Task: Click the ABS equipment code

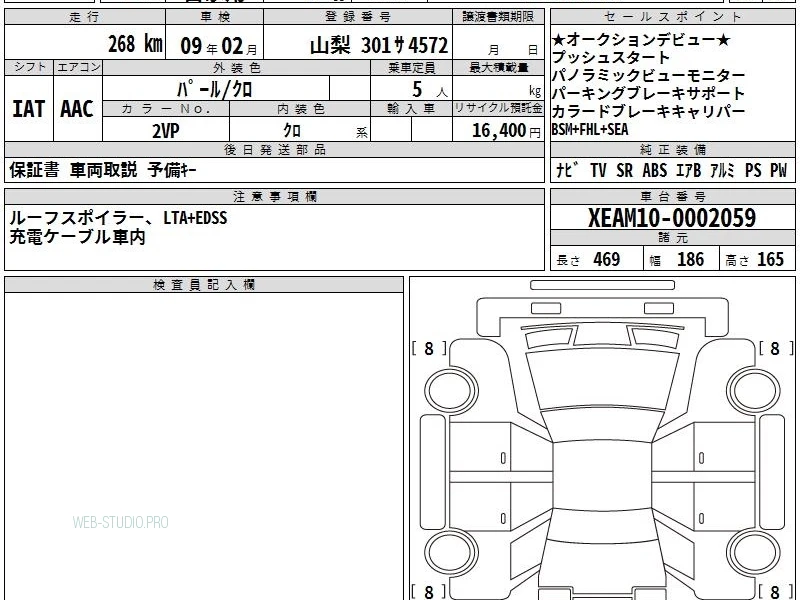Action: click(655, 170)
